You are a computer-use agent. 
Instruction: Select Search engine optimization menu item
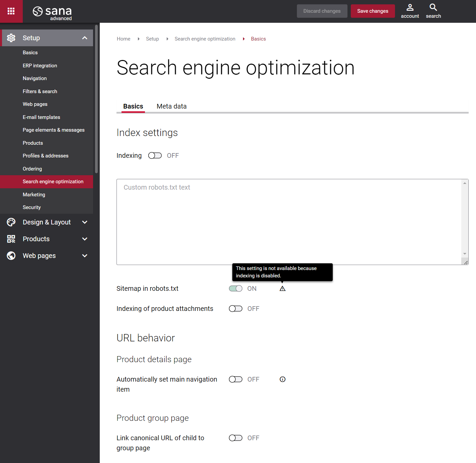[x=47, y=182]
